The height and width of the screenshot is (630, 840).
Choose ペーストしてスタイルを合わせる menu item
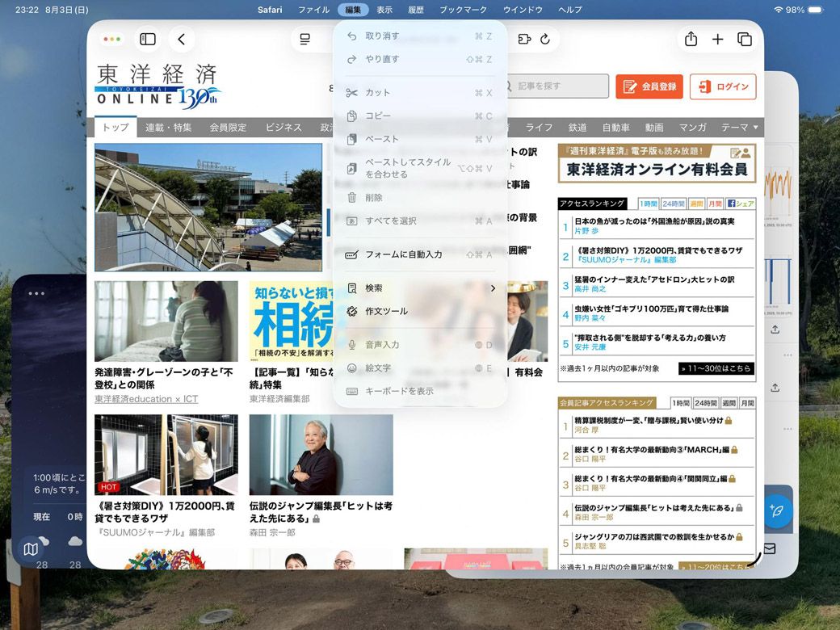419,168
